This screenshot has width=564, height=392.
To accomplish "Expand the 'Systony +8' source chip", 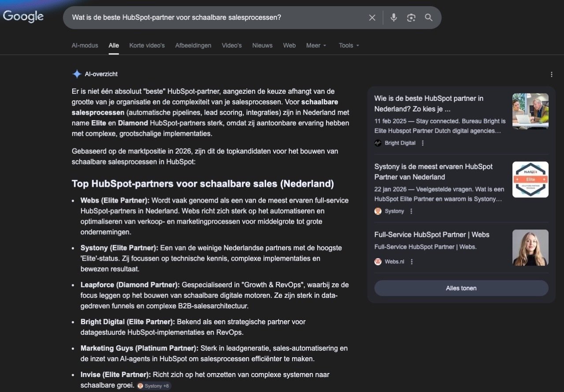I will tap(153, 385).
